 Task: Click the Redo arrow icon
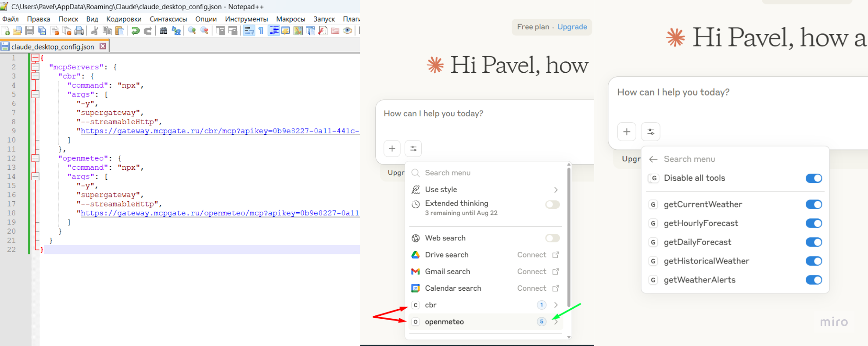148,31
